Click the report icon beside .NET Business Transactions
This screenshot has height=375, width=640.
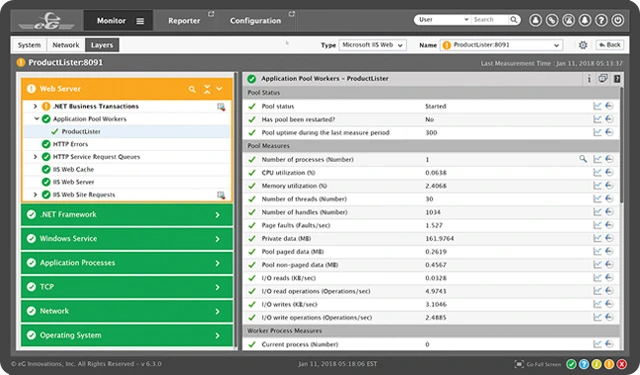[221, 107]
